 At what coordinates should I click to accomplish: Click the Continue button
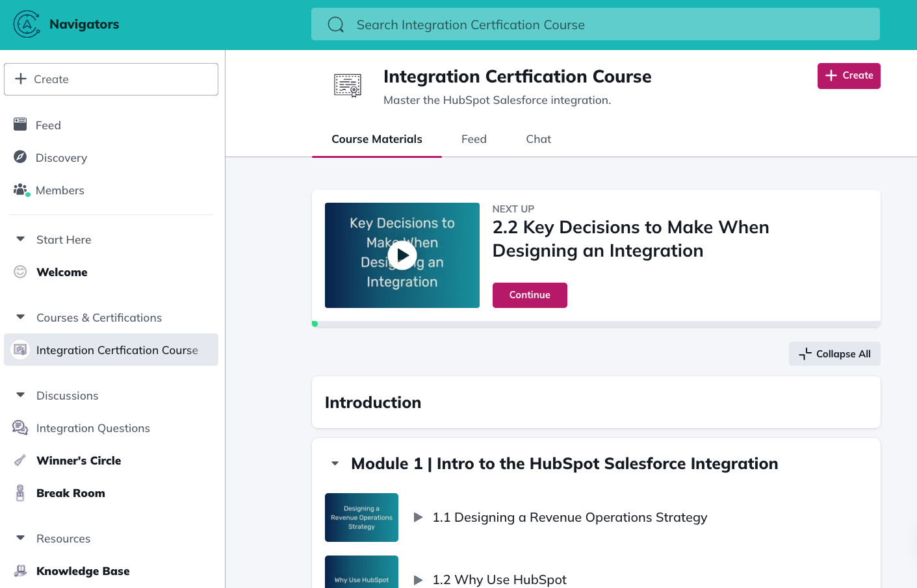530,295
